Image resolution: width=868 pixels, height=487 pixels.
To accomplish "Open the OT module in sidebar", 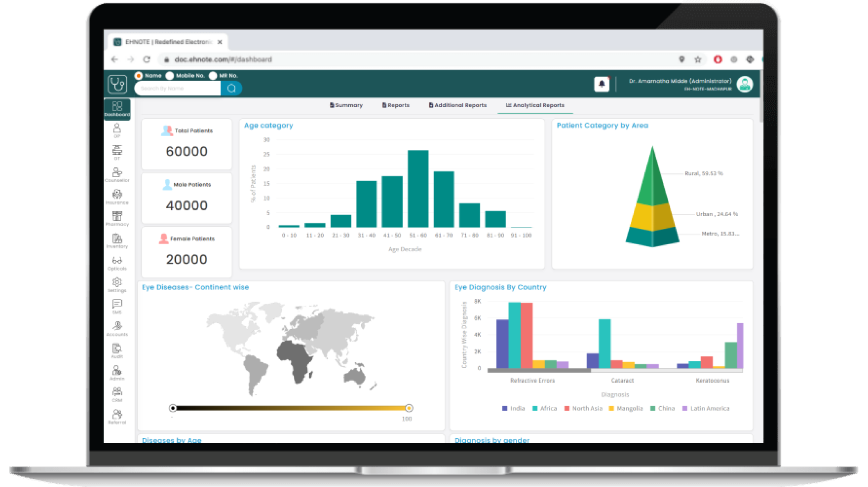I will click(117, 153).
